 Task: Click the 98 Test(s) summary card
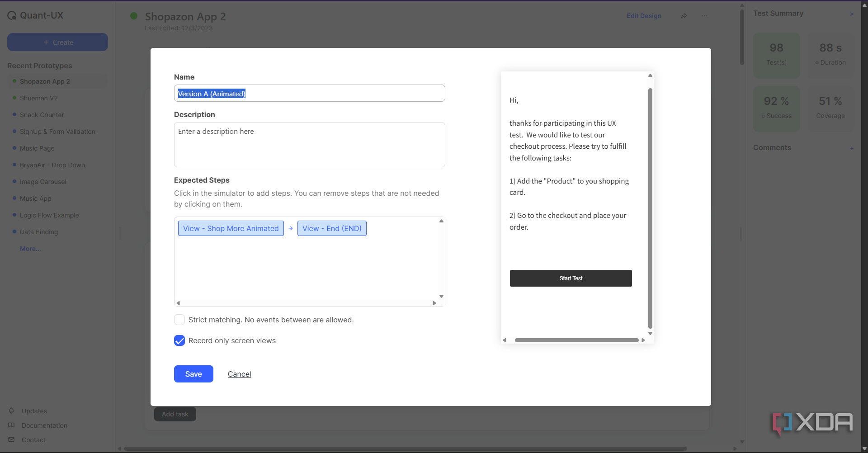click(776, 55)
